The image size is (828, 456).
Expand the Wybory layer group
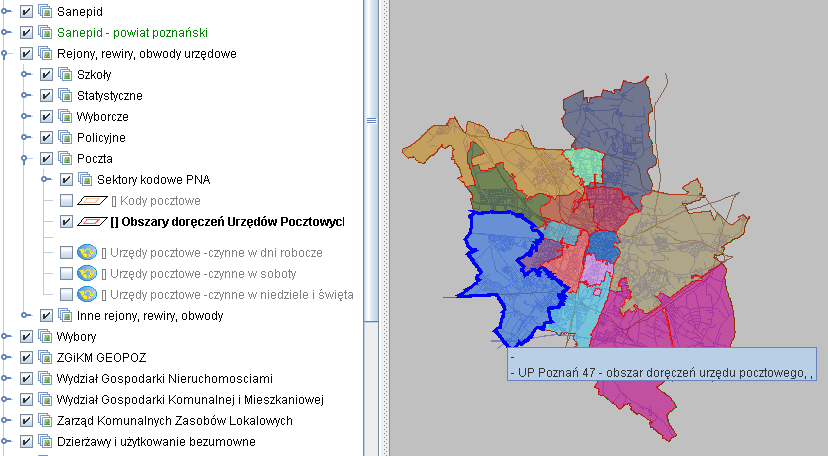coord(6,337)
